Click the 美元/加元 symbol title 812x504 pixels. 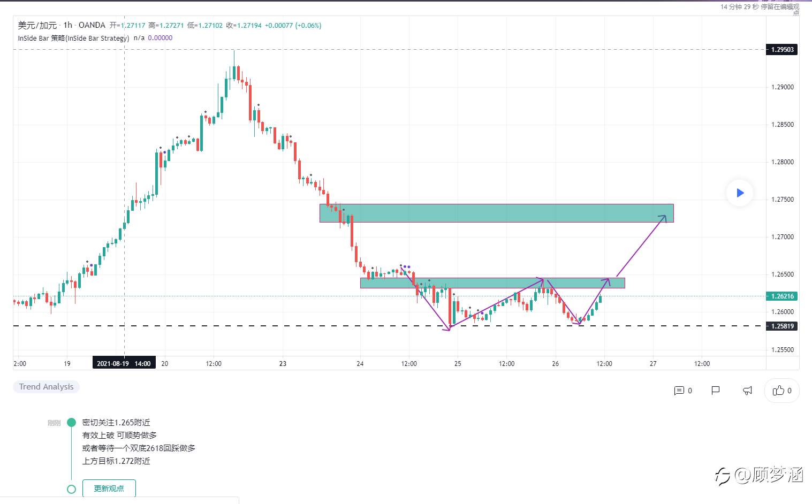click(37, 25)
